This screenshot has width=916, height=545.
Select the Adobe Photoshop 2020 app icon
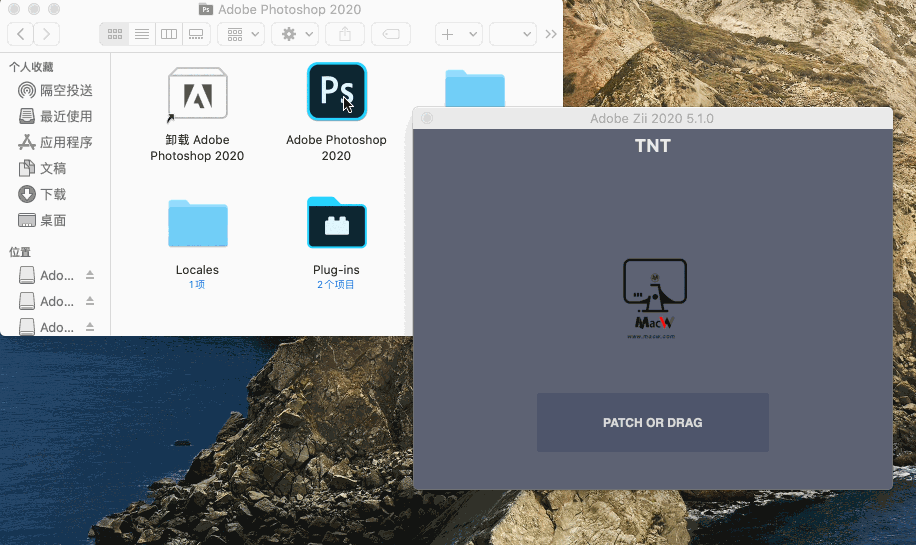pos(337,92)
